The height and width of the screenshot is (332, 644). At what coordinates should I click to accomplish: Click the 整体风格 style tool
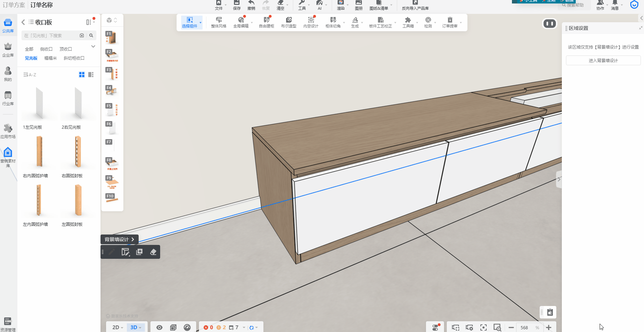pos(218,22)
